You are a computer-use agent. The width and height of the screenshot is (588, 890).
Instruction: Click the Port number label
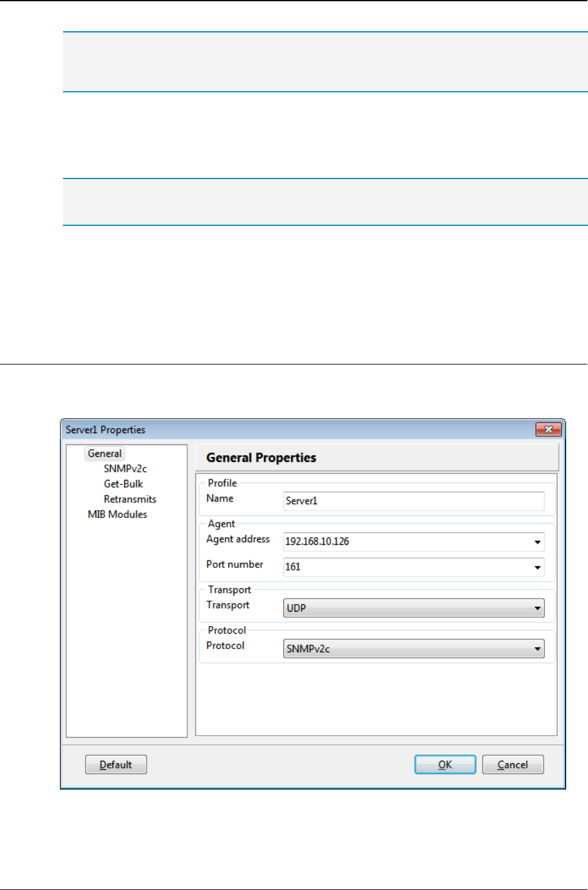coord(235,564)
